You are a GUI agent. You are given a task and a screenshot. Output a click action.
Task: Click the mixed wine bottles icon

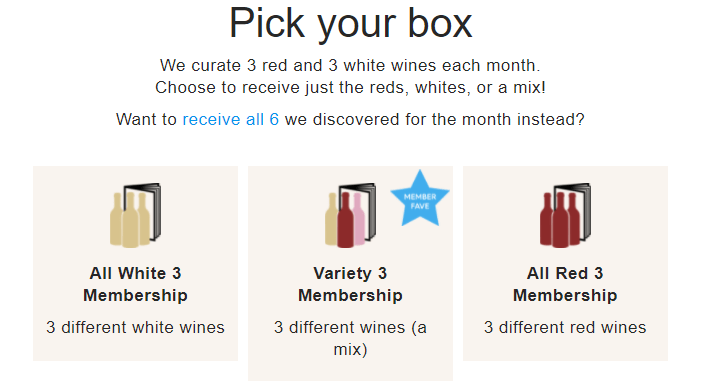(x=350, y=215)
